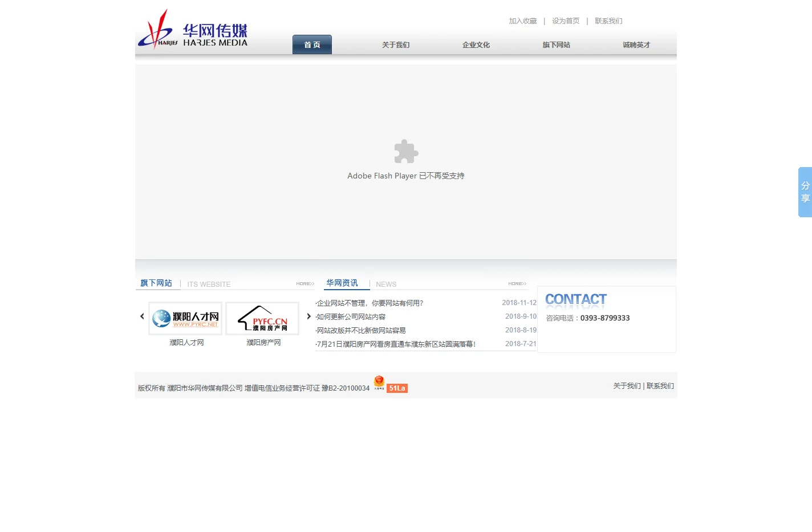Viewport: 812px width, 532px height.
Task: Click the 51La statistics badge
Action: pos(397,388)
